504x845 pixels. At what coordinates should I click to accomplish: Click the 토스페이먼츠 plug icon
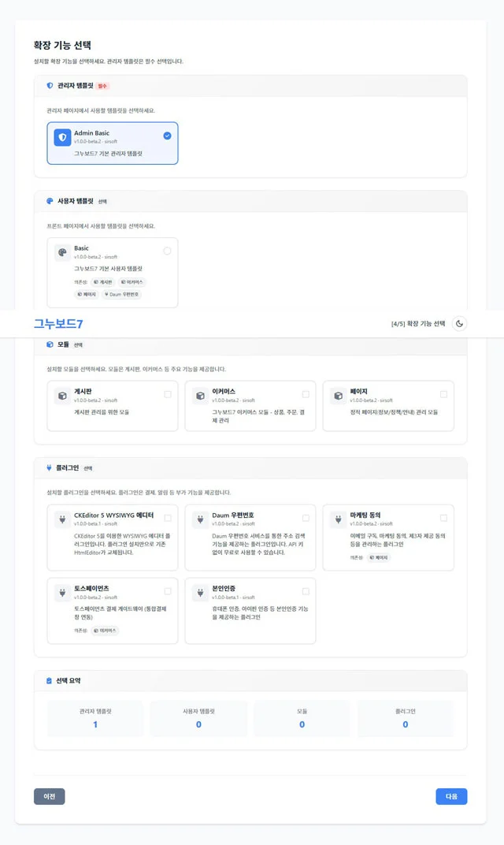pyautogui.click(x=62, y=593)
